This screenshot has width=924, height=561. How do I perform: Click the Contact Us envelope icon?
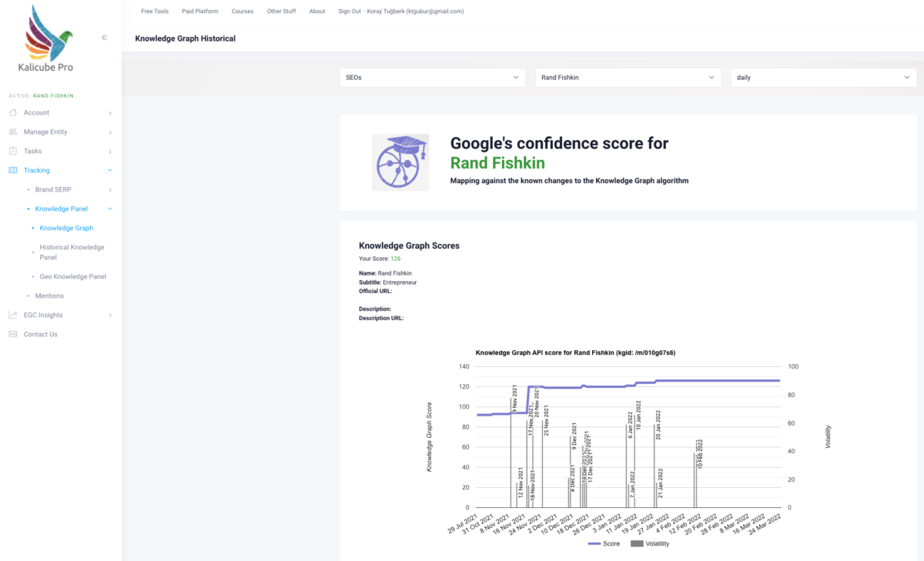coord(13,334)
